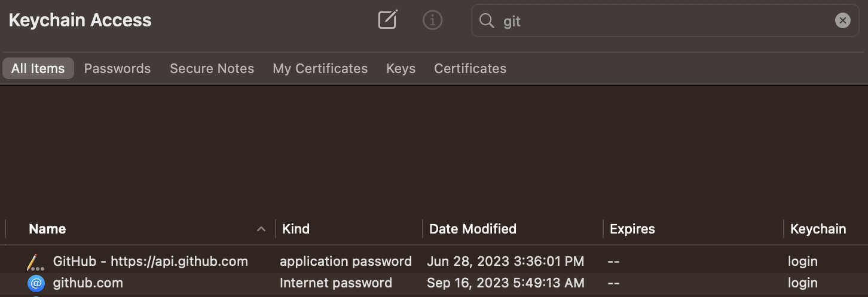
Task: Sort by the Keychain column header
Action: pos(818,229)
